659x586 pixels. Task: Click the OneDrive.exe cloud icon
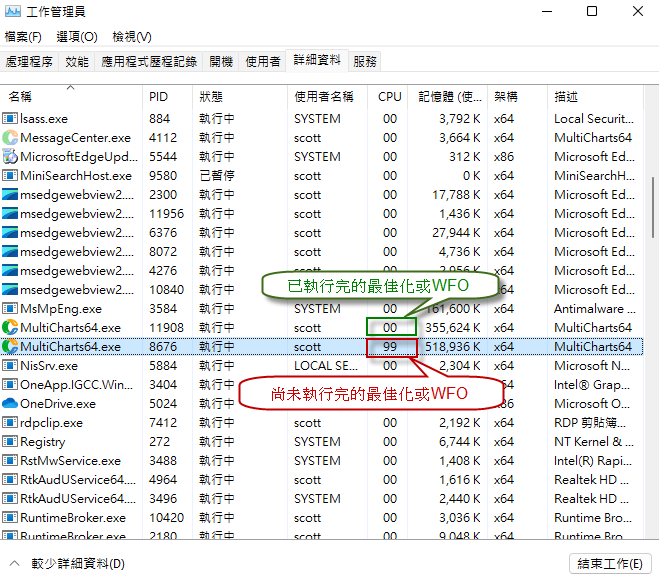[10, 404]
